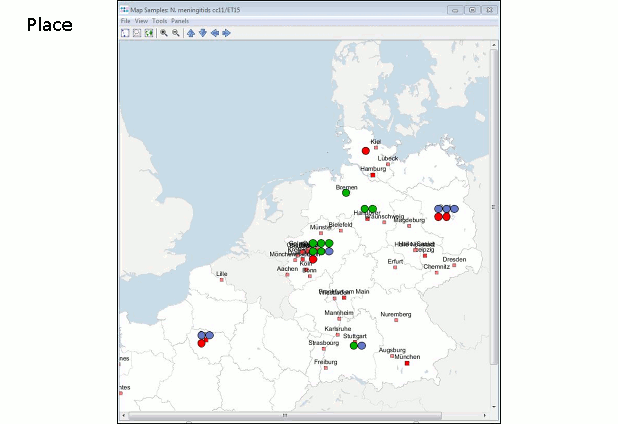
Task: Pan map down with down arrow icon
Action: 203,33
